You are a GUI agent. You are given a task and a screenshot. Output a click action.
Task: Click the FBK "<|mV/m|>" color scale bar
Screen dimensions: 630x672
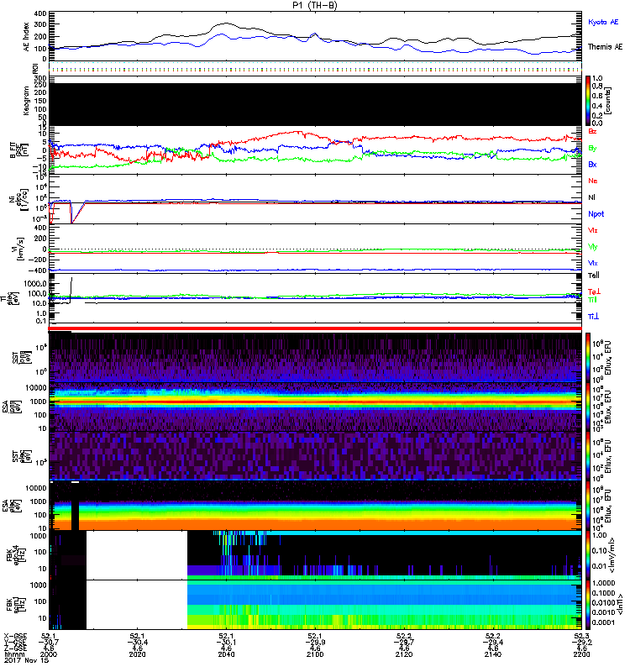coord(588,554)
